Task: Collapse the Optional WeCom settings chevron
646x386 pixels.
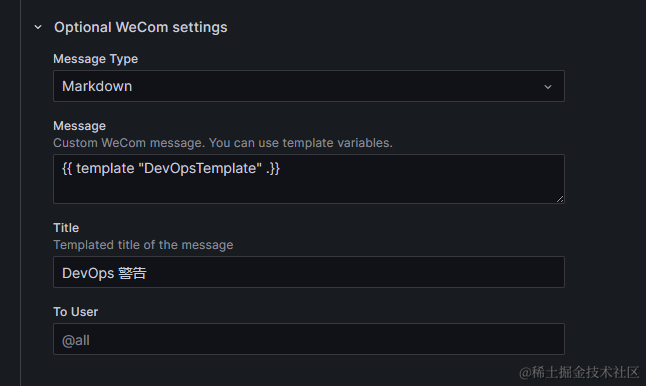Action: 38,28
